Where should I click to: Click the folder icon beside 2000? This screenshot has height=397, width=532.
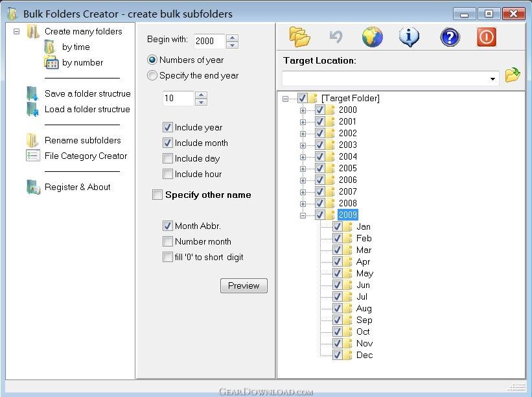[x=330, y=110]
